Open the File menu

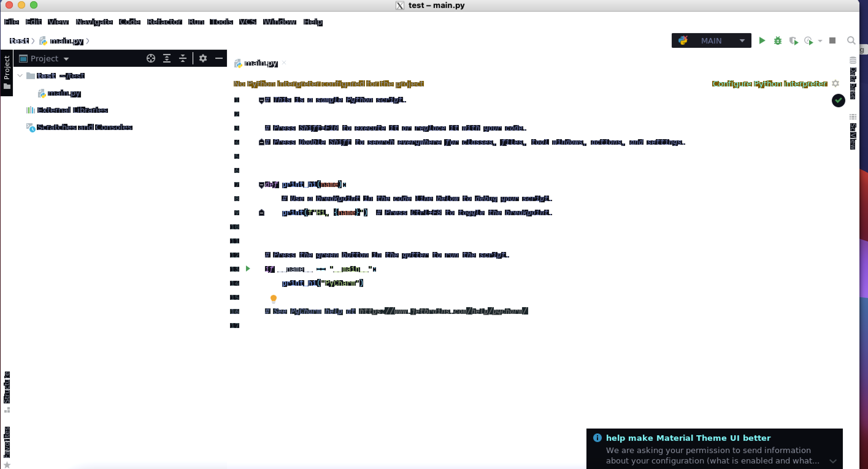coord(11,21)
